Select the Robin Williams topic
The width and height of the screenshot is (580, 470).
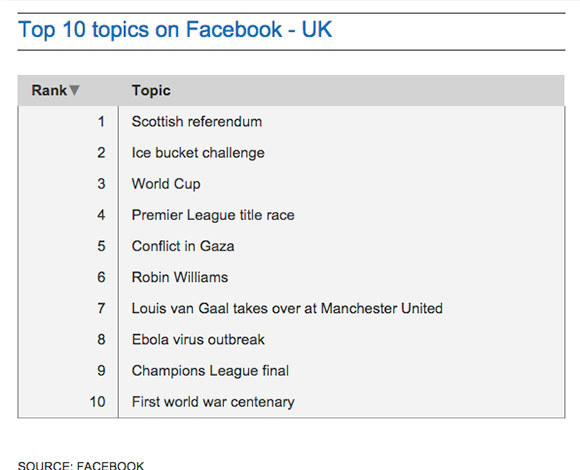[180, 277]
